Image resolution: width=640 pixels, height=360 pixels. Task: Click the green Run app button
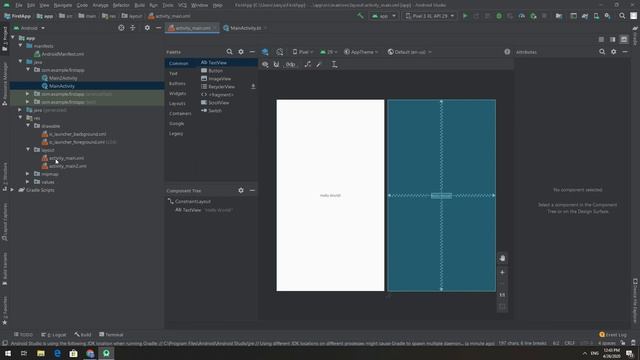pos(465,16)
